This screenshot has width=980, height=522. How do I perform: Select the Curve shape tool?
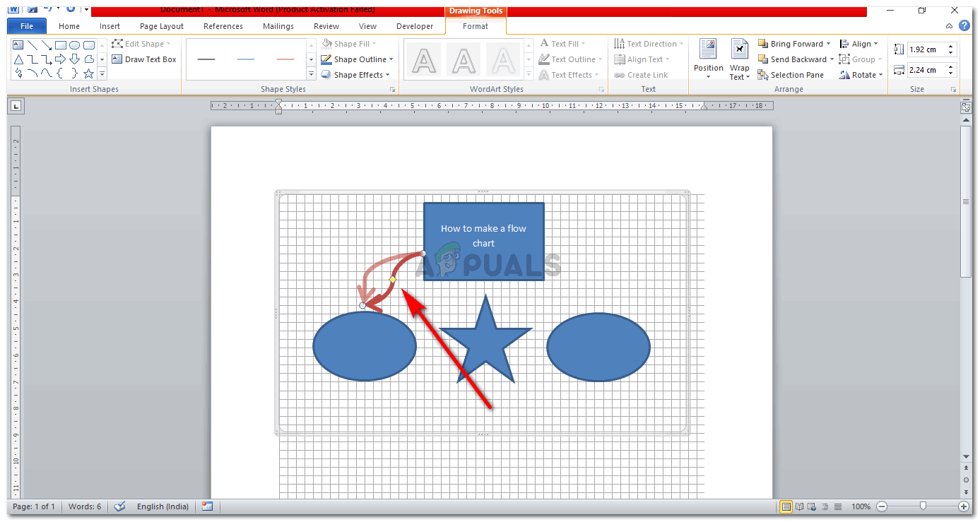(x=47, y=73)
